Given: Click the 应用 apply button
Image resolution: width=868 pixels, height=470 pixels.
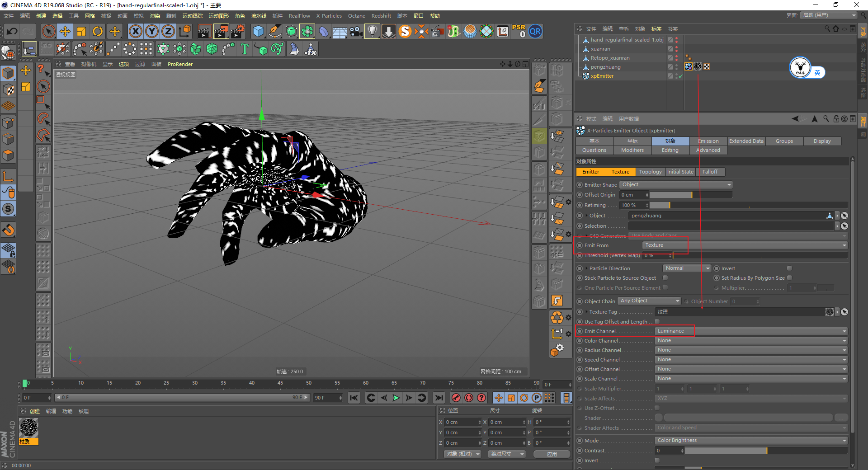Looking at the screenshot, I should pos(552,454).
